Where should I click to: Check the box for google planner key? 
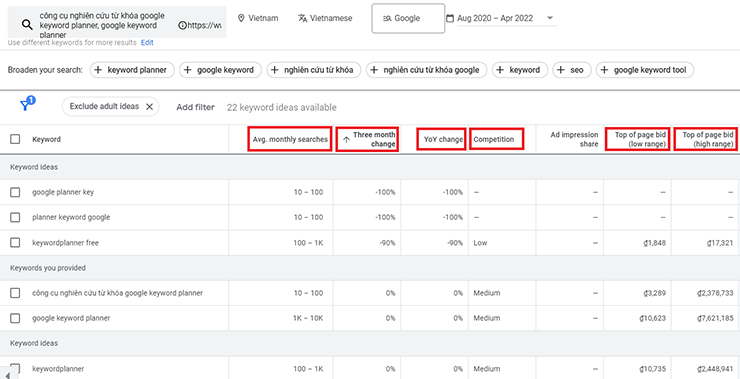coord(15,192)
